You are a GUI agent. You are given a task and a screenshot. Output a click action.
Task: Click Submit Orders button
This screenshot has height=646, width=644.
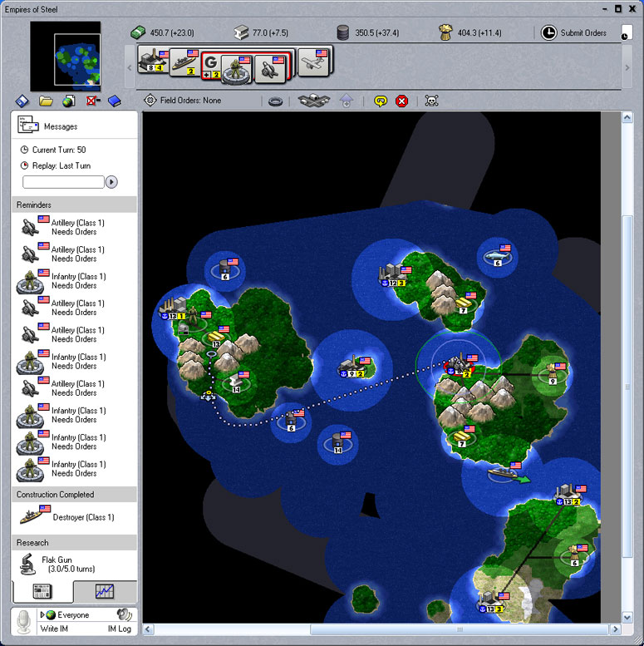(x=573, y=32)
